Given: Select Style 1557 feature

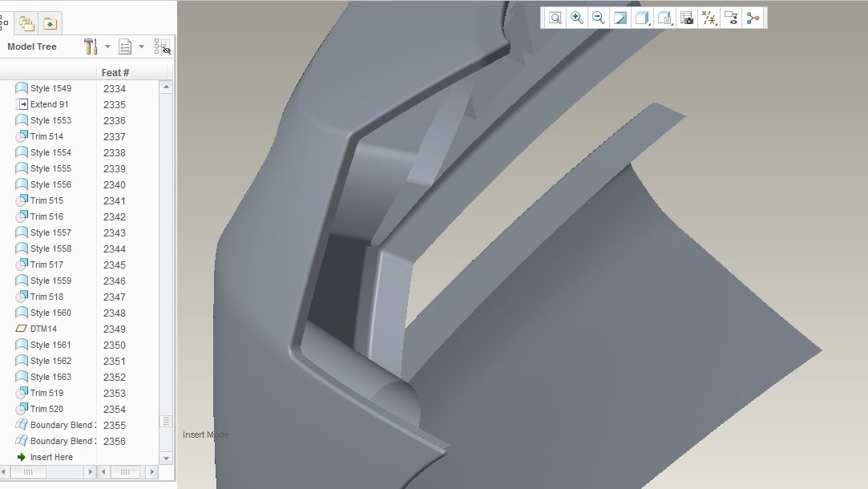Looking at the screenshot, I should coord(50,232).
